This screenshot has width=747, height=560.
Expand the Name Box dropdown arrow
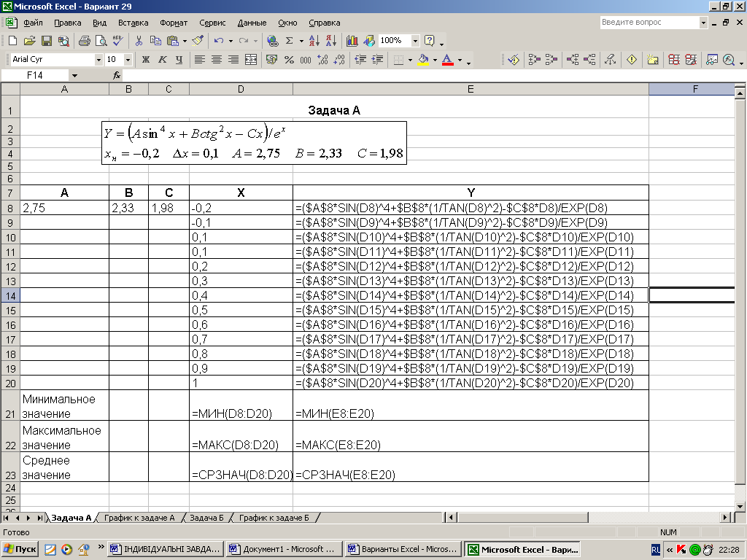tap(74, 75)
